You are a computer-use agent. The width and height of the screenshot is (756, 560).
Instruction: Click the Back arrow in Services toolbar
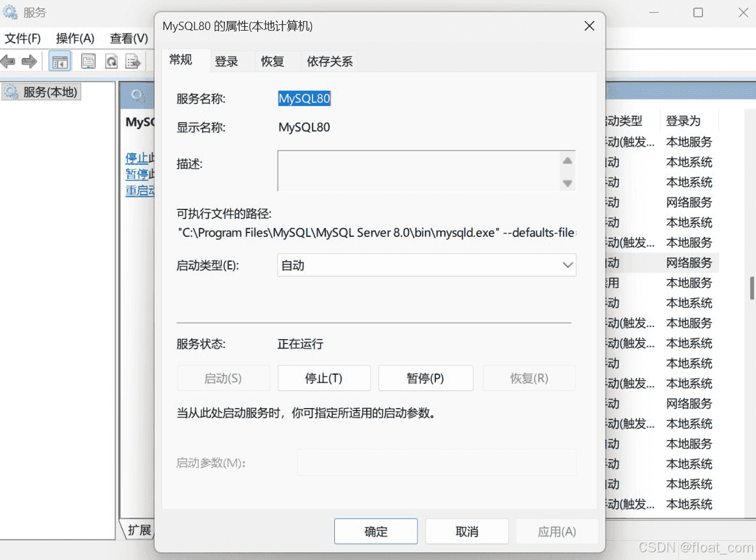(x=8, y=61)
